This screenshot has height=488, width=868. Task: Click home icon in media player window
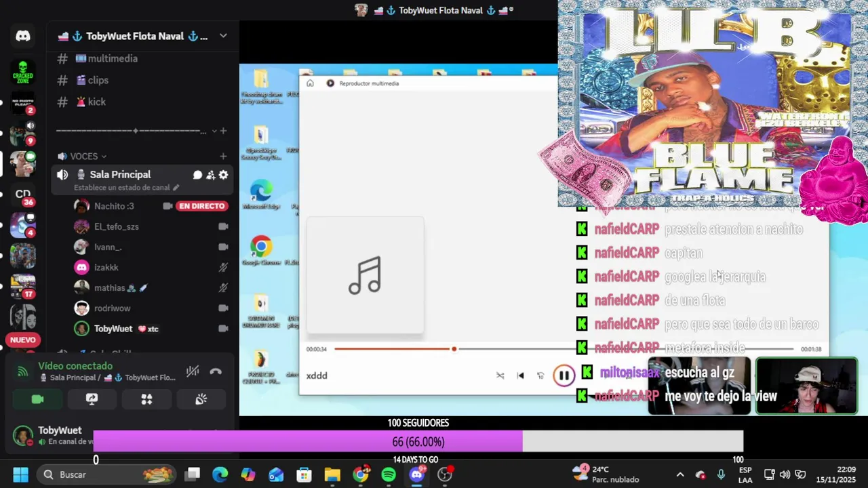(x=310, y=83)
